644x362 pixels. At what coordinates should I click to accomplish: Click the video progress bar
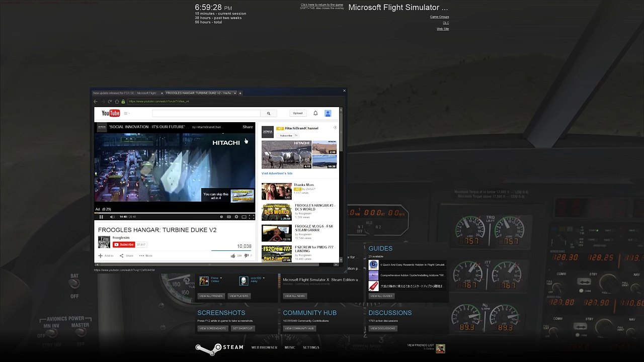(175, 213)
